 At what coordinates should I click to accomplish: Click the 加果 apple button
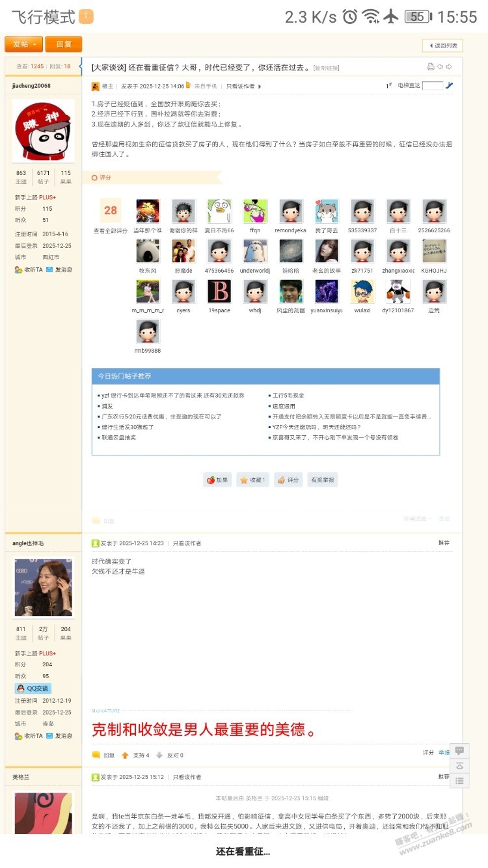coord(217,480)
